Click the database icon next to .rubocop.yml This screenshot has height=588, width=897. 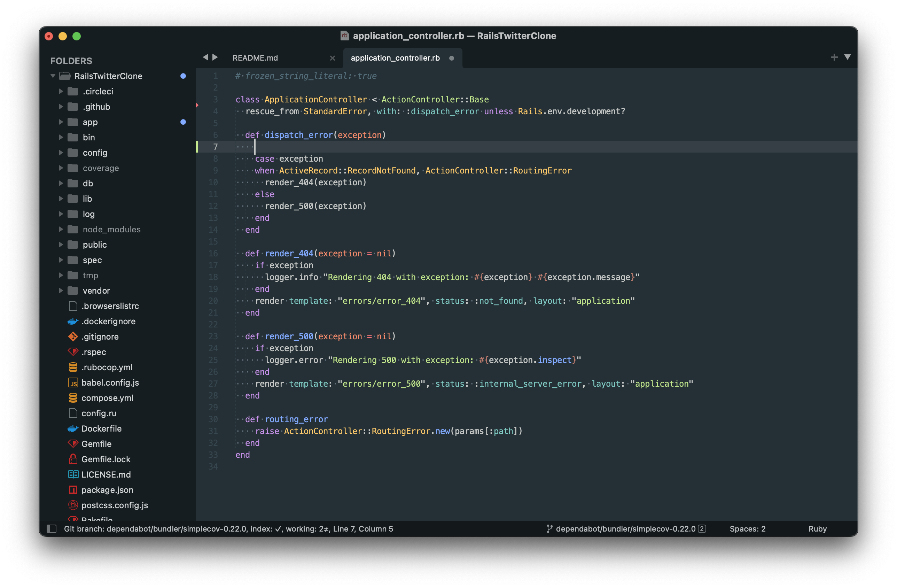(73, 367)
